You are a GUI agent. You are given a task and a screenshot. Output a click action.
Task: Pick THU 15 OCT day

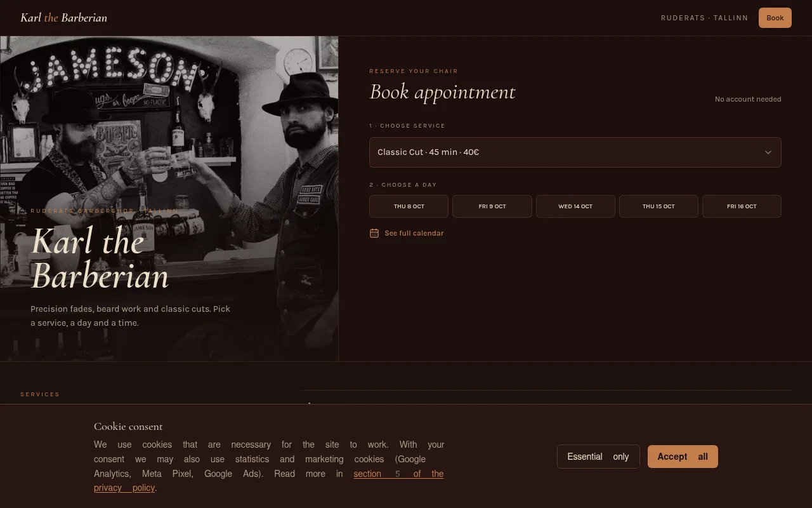(x=658, y=206)
